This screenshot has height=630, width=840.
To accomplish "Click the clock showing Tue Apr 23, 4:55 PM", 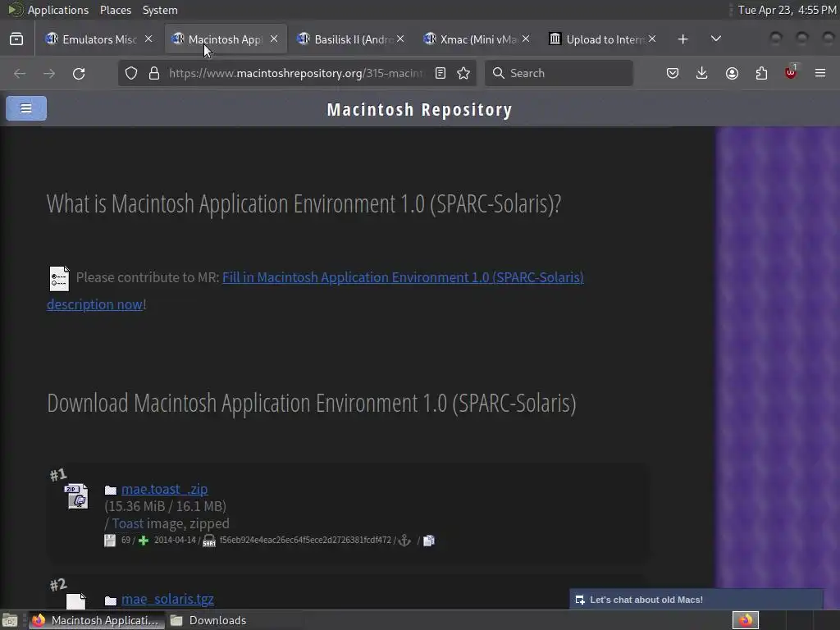I will (787, 10).
